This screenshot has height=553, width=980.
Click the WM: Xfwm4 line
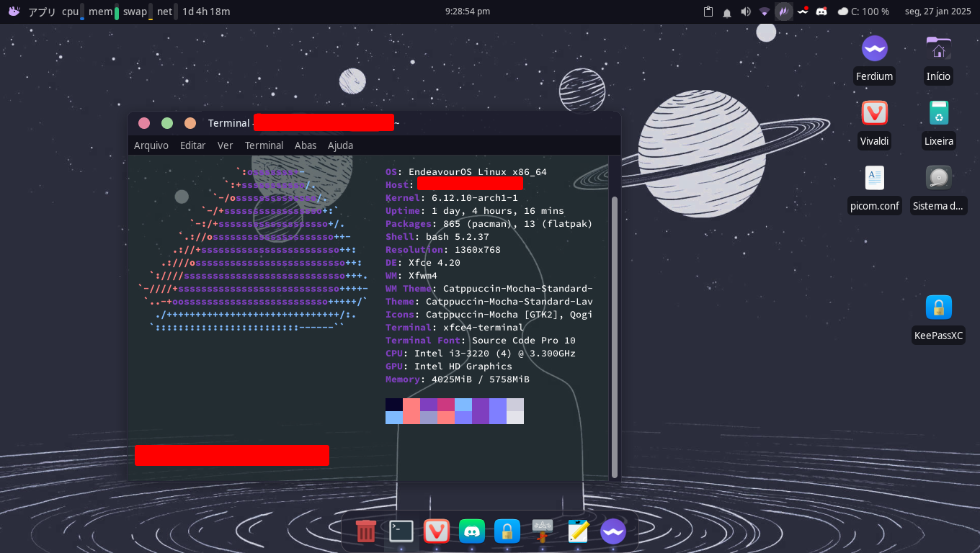(x=411, y=276)
